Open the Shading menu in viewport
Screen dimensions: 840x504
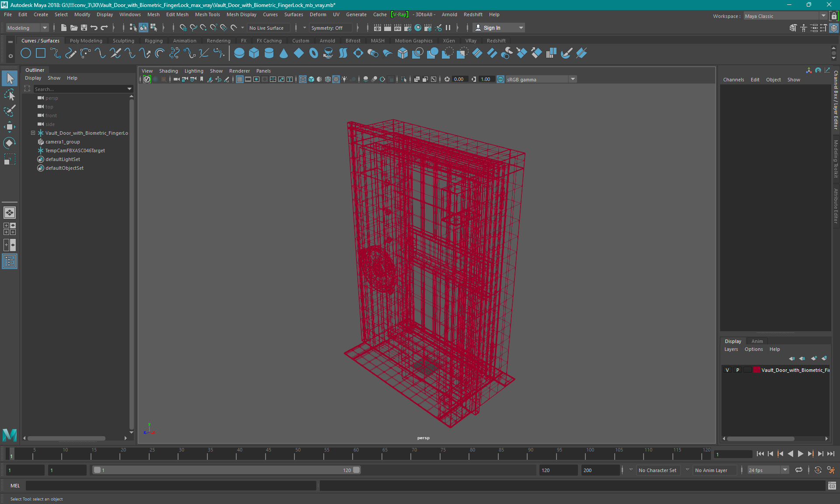[168, 71]
